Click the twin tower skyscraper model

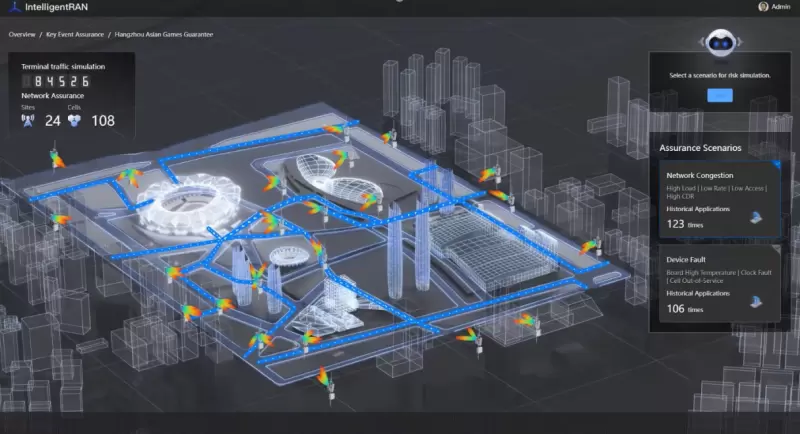click(x=408, y=245)
